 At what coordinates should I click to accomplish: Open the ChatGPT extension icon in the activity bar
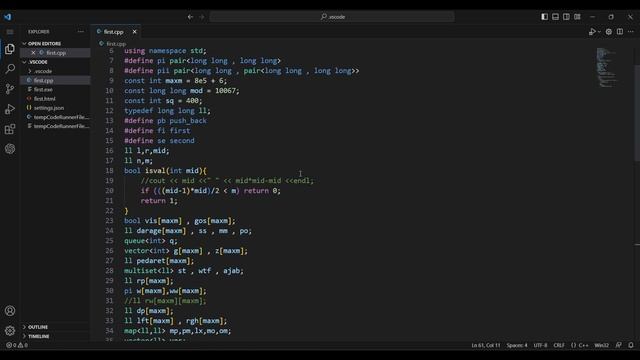tap(10, 149)
